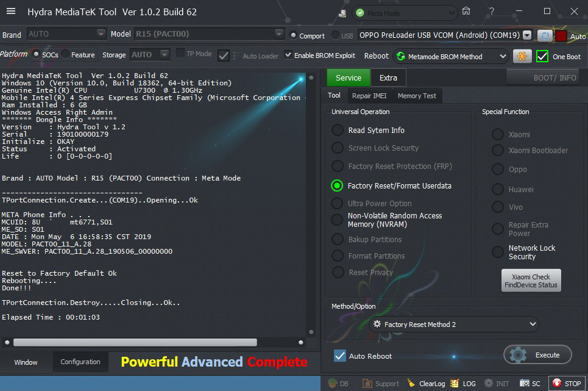Screen dimensions: 588x391
Task: Open the help question mark icon
Action: pos(491,11)
